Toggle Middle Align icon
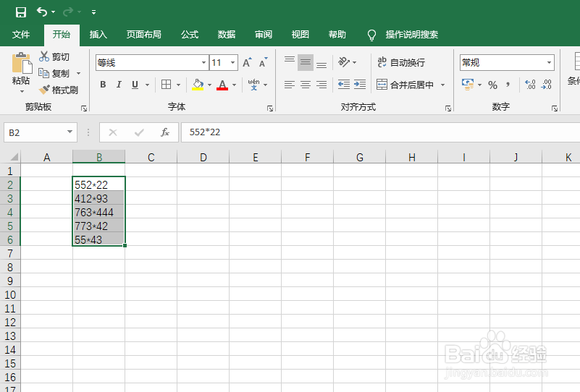 306,62
